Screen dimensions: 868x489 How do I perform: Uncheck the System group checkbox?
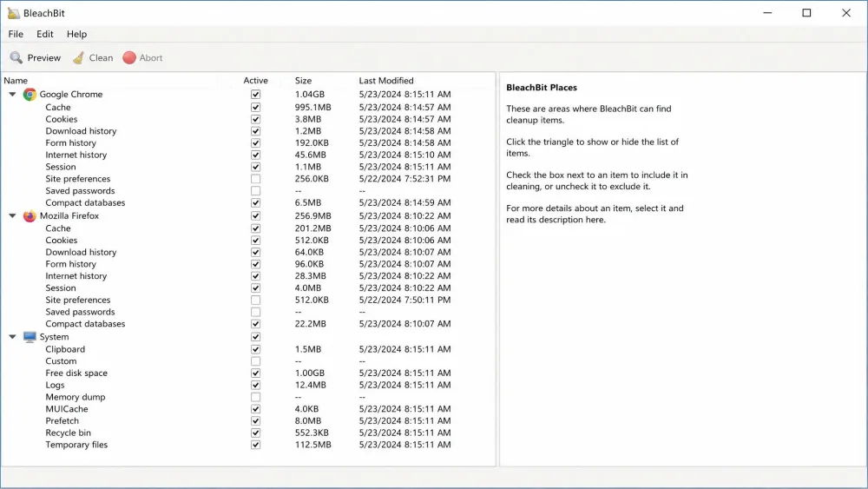pos(255,337)
